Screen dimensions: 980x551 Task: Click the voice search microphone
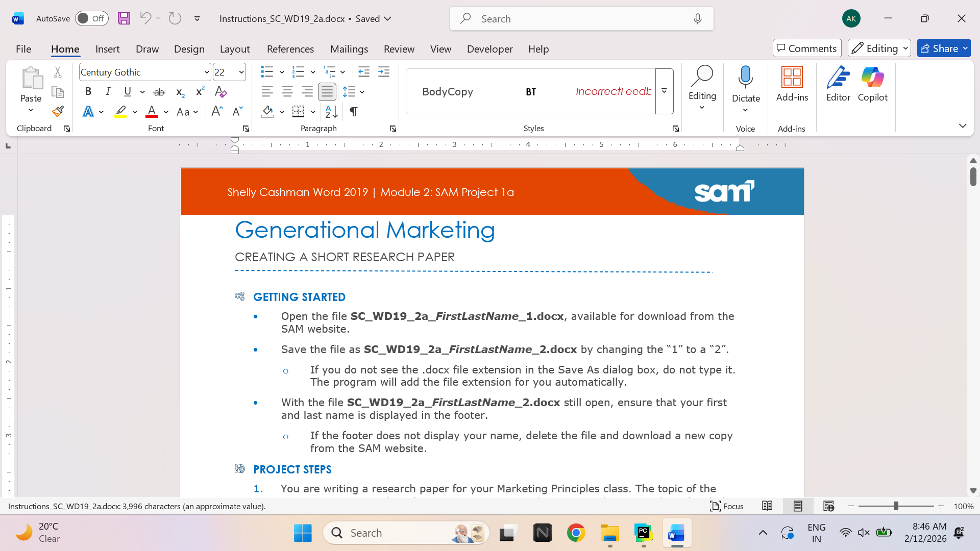[698, 19]
